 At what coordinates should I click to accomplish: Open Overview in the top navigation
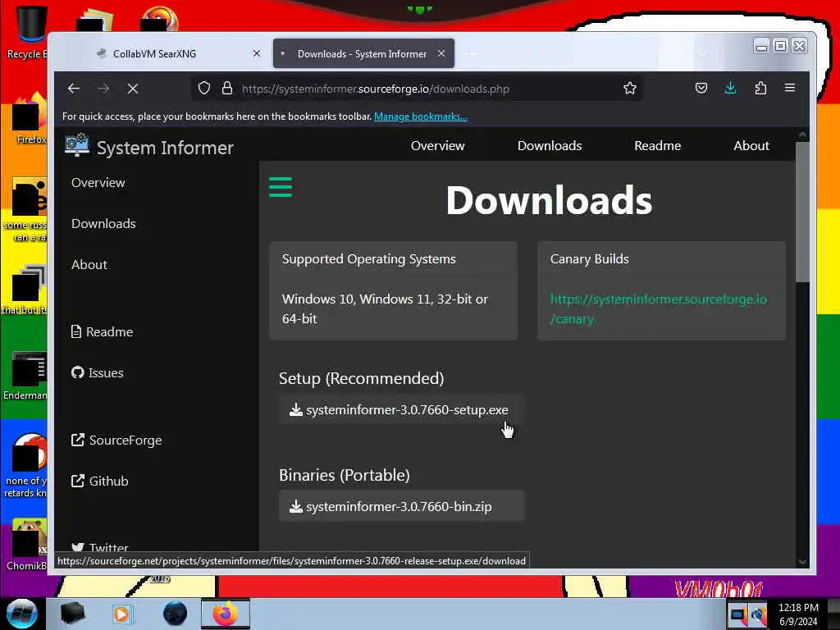coord(438,146)
